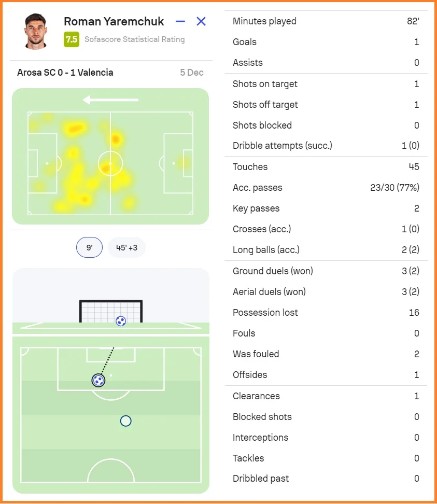437x504 pixels.
Task: Click the Sofascore Statistical Rating label
Action: [135, 39]
